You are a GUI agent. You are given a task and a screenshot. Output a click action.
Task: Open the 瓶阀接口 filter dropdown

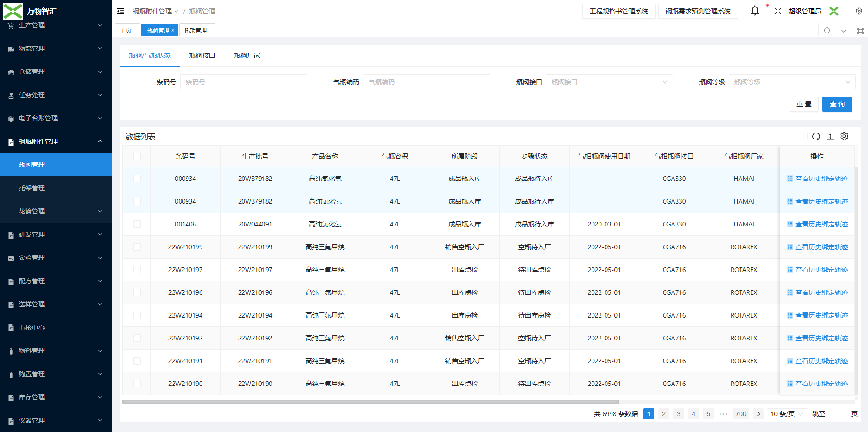click(x=609, y=82)
